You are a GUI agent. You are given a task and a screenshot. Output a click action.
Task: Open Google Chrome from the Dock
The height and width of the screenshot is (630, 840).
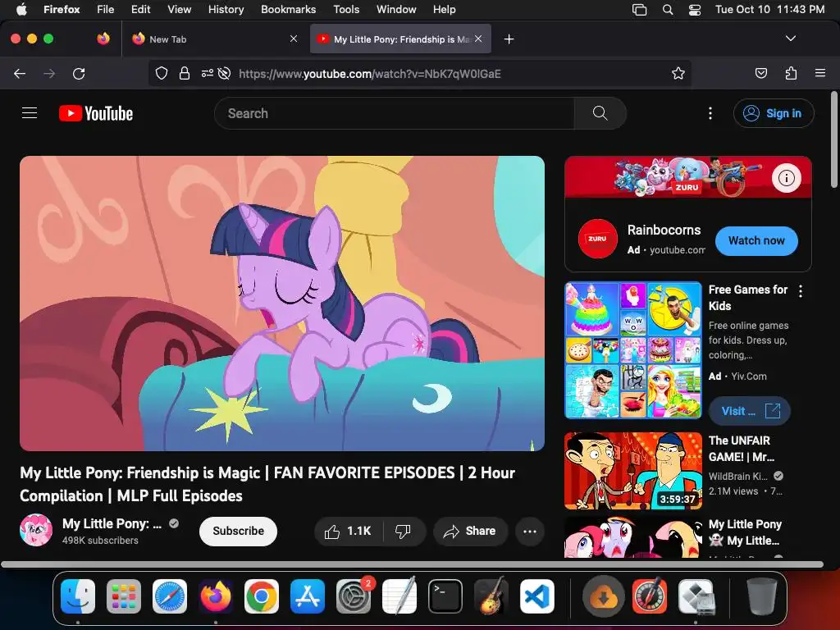click(262, 596)
